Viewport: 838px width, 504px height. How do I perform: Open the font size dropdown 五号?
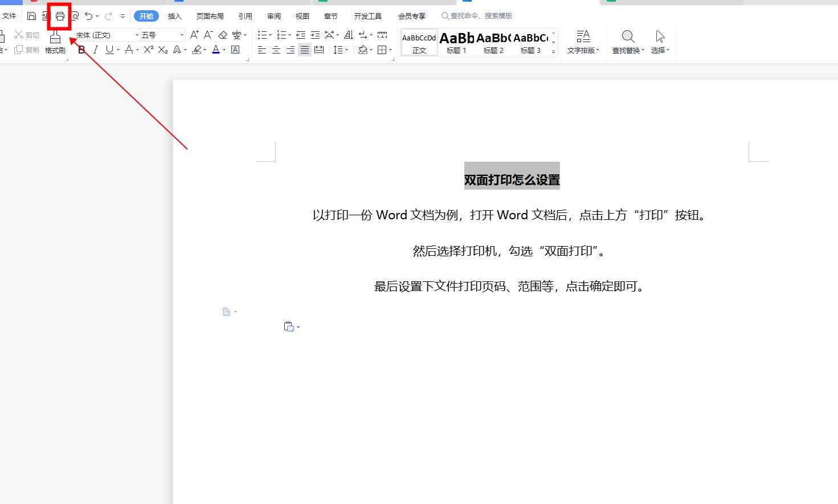tap(182, 35)
